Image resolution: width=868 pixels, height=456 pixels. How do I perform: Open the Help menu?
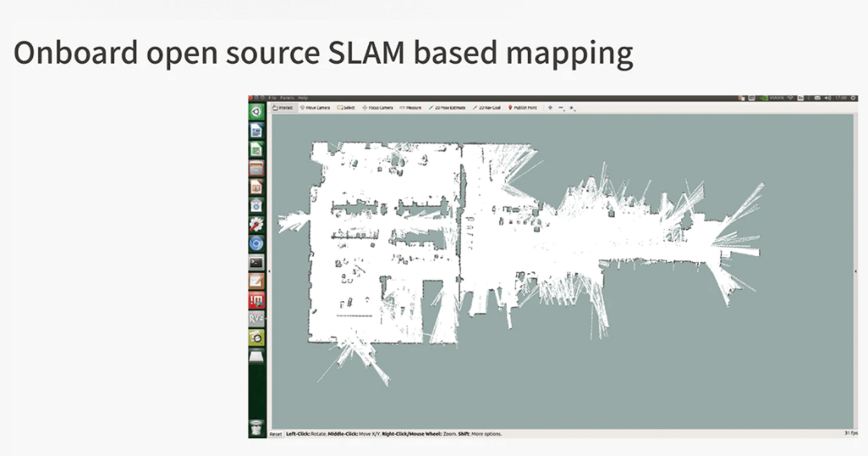(302, 98)
